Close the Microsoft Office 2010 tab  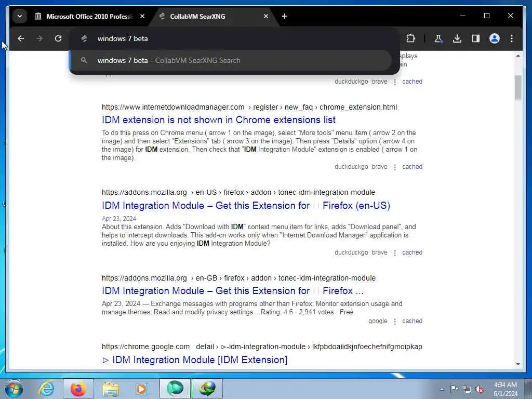click(142, 16)
